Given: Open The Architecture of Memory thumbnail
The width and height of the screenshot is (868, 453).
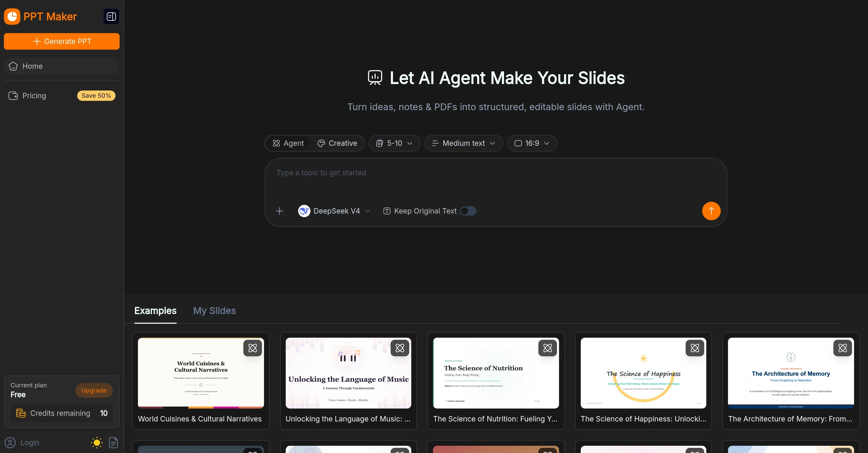Looking at the screenshot, I should click(791, 373).
